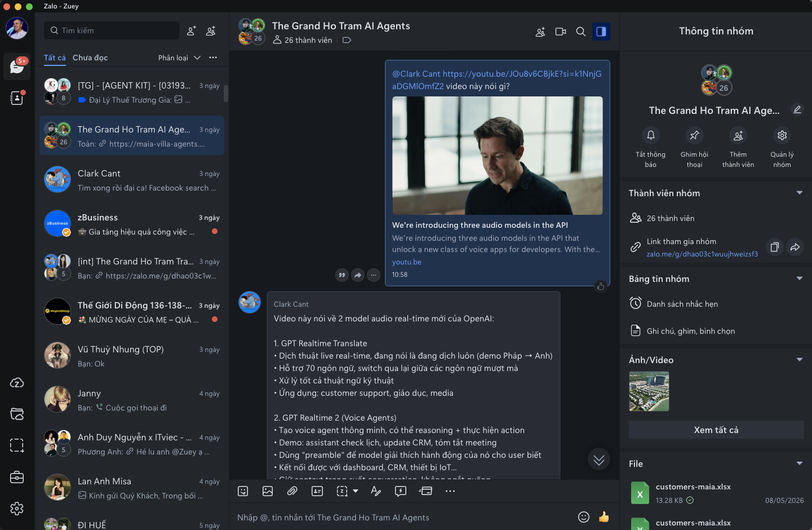Start a video call with the group
Screen dimensions: 812x530
pos(561,32)
